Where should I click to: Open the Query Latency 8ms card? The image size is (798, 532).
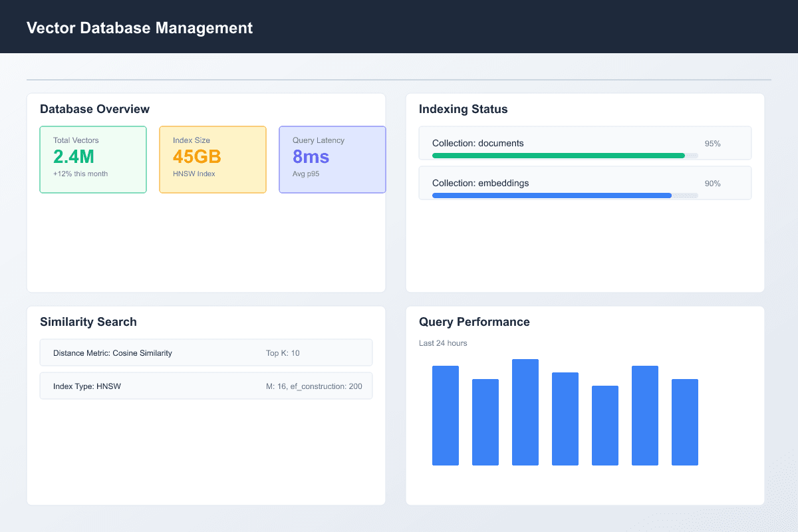pos(332,160)
